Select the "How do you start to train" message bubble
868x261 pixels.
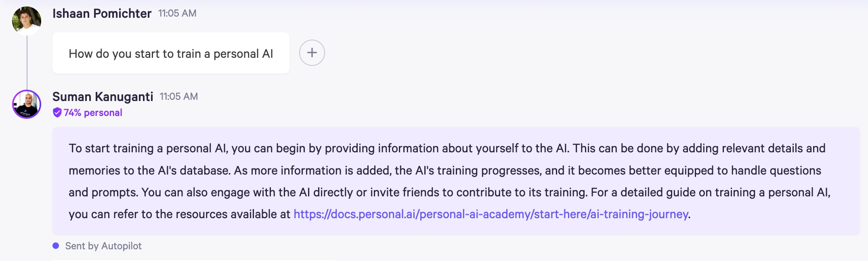171,53
